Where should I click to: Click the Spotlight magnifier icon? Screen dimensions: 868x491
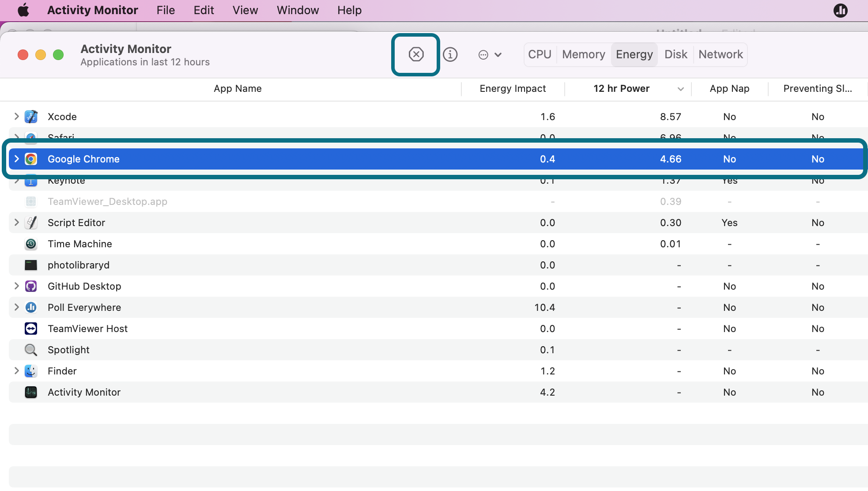coord(31,350)
